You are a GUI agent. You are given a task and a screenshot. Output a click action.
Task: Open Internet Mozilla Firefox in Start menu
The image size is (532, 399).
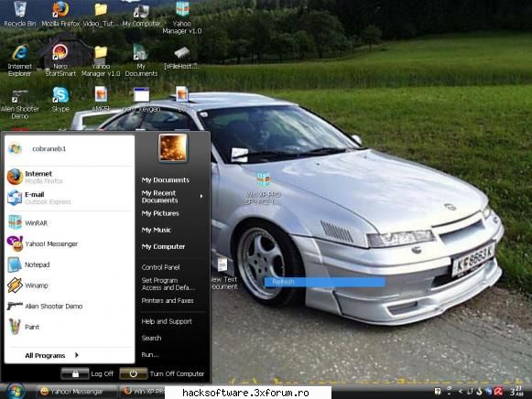click(x=70, y=177)
